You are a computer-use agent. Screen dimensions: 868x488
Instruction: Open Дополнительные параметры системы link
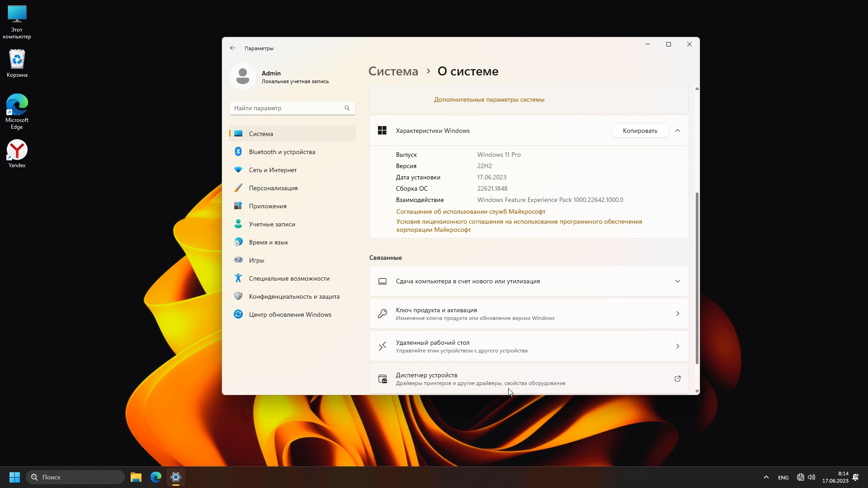point(489,99)
